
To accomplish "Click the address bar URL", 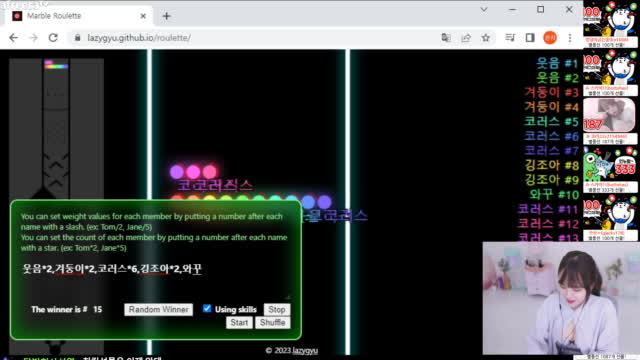I will coord(139,38).
